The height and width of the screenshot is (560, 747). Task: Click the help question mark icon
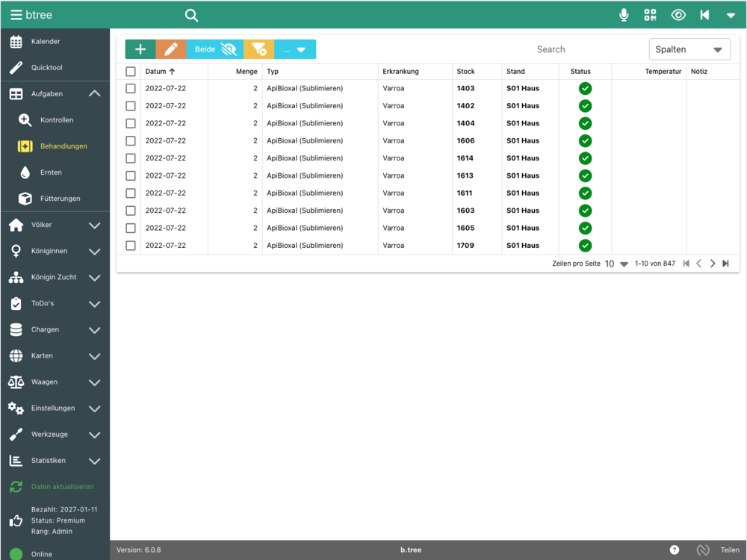tap(675, 550)
